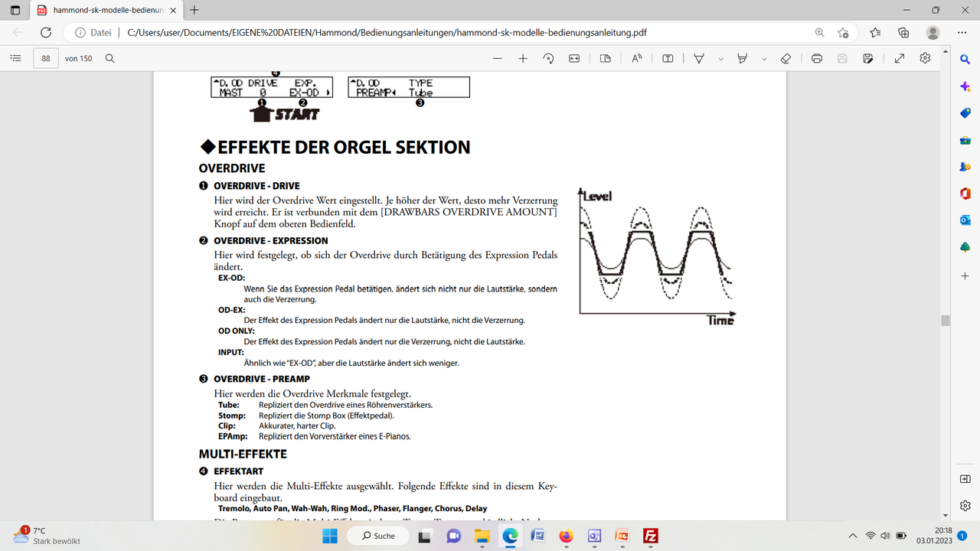Open the Favorites list
This screenshot has width=980, height=551.
pyautogui.click(x=876, y=33)
